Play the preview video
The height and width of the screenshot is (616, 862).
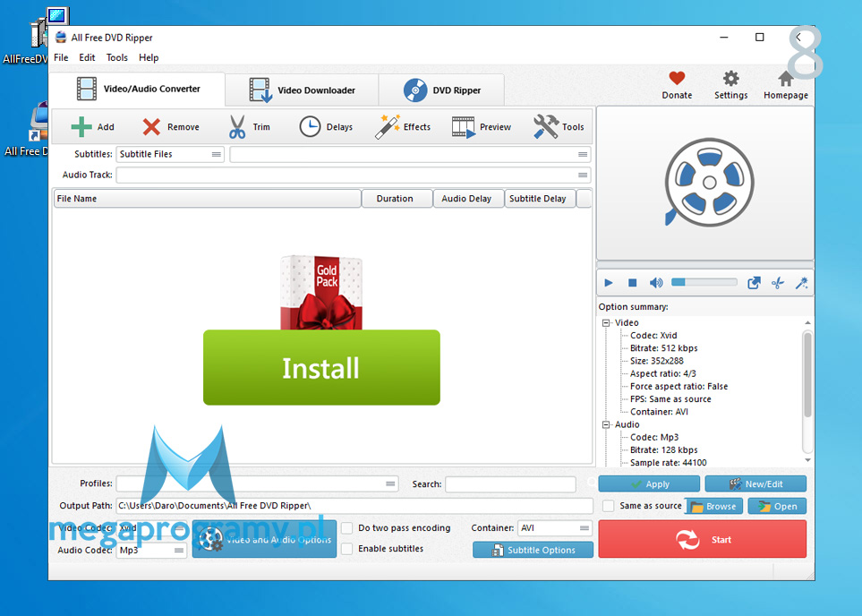[609, 283]
